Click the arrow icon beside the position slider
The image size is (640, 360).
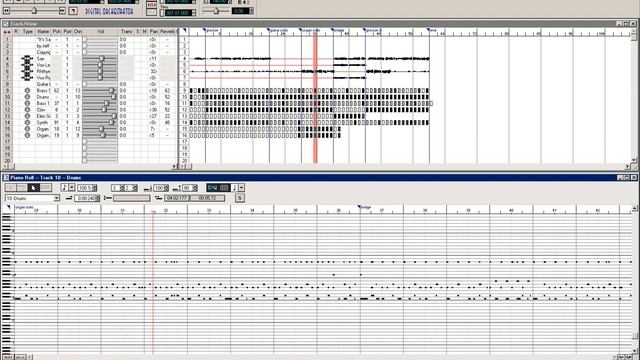[x=73, y=11]
